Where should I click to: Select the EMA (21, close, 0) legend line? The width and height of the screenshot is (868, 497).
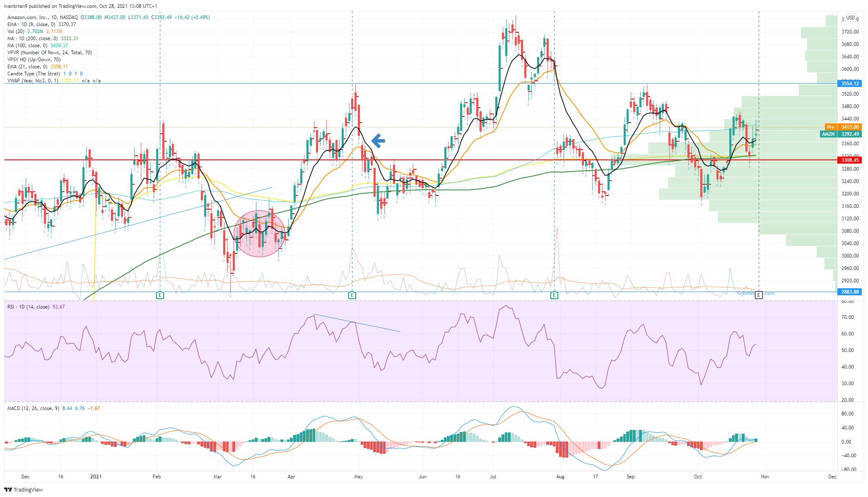click(x=37, y=67)
